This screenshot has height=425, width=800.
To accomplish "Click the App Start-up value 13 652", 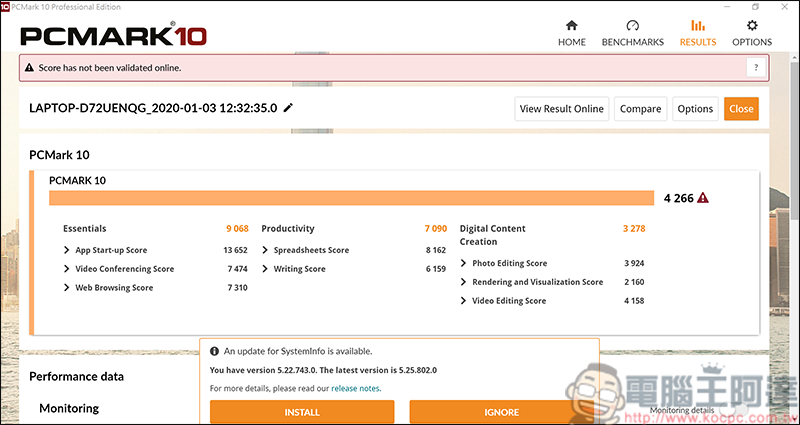I will [x=235, y=250].
